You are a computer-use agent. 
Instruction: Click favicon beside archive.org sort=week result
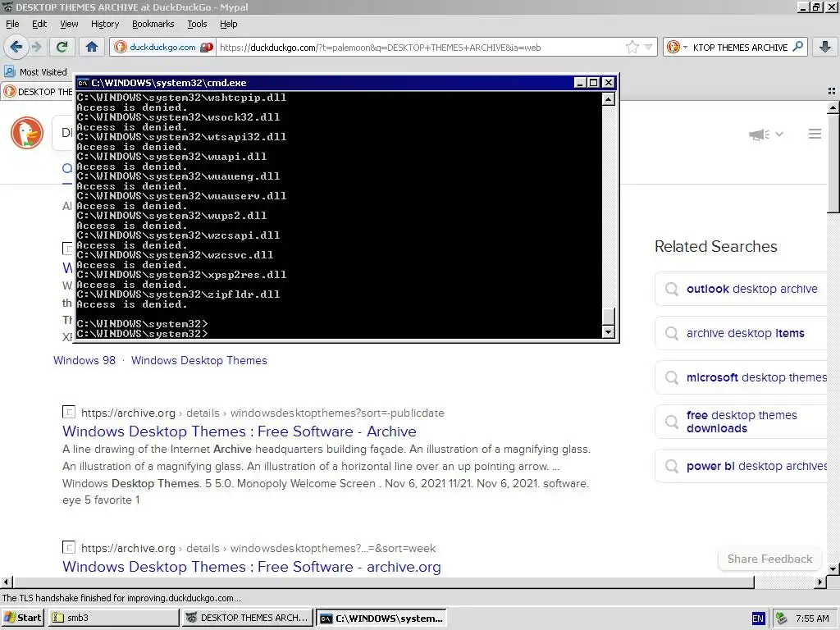coord(69,547)
